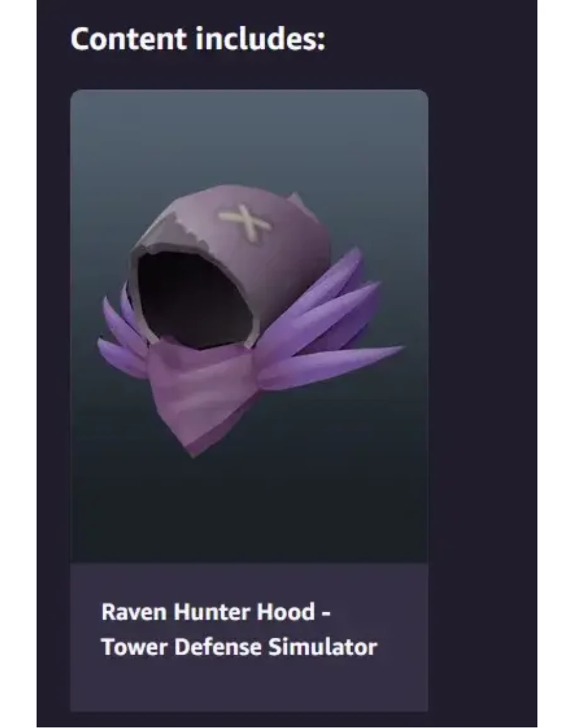Click the dark empty area below the bandana
The height and width of the screenshot is (728, 574).
249,511
